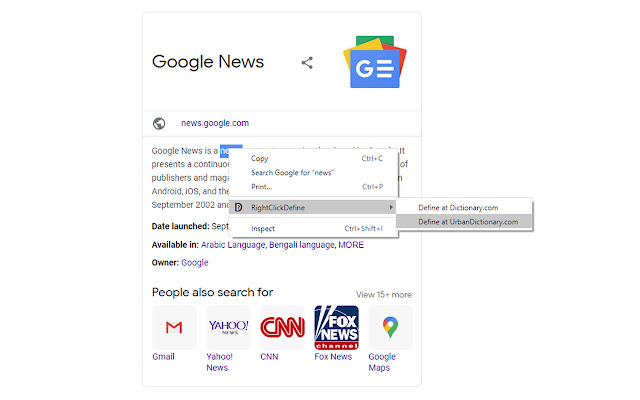Open the Gmail text link

163,357
